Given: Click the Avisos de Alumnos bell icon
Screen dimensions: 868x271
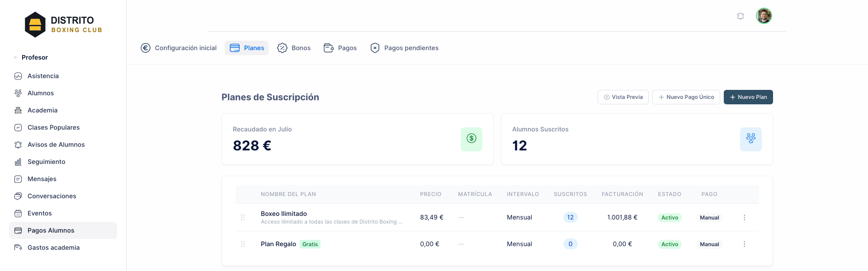Looking at the screenshot, I should [18, 145].
